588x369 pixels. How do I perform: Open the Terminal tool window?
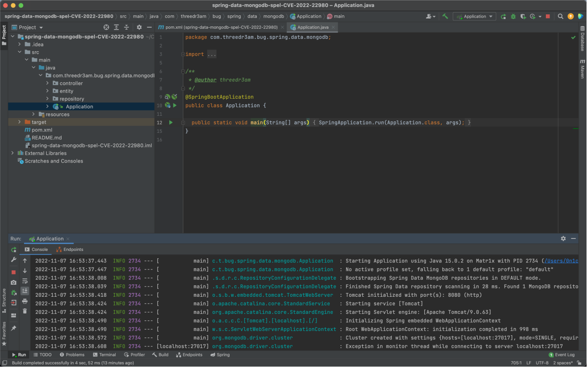[x=104, y=355]
